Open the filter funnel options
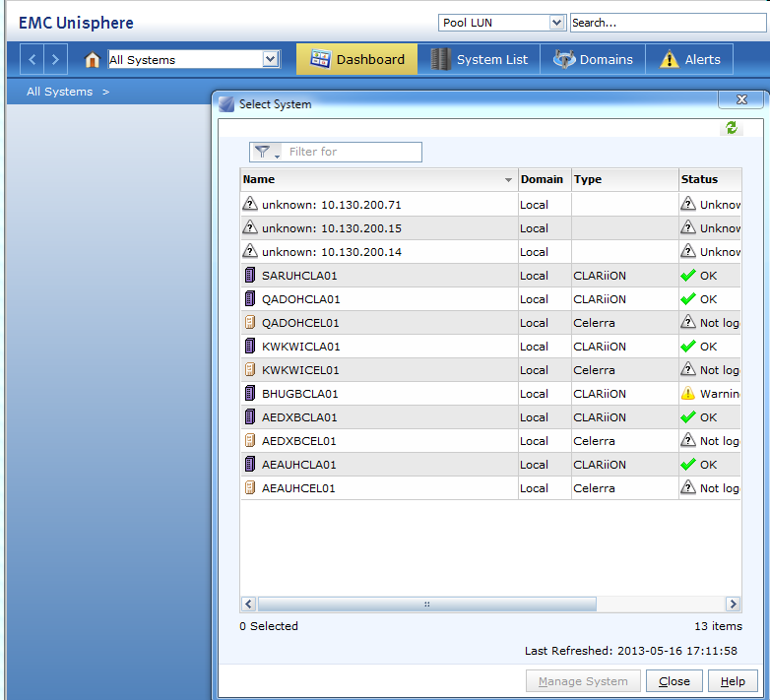This screenshot has width=770, height=700. pos(267,152)
